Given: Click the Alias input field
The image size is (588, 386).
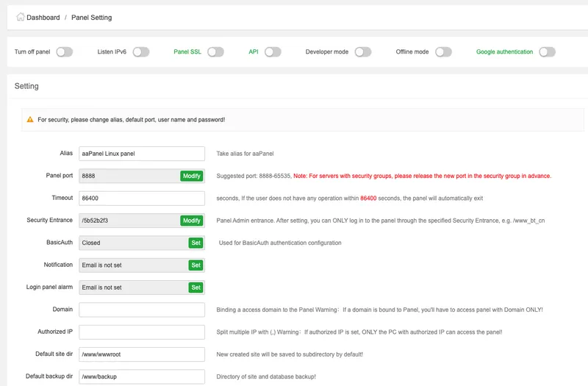Looking at the screenshot, I should coord(141,154).
